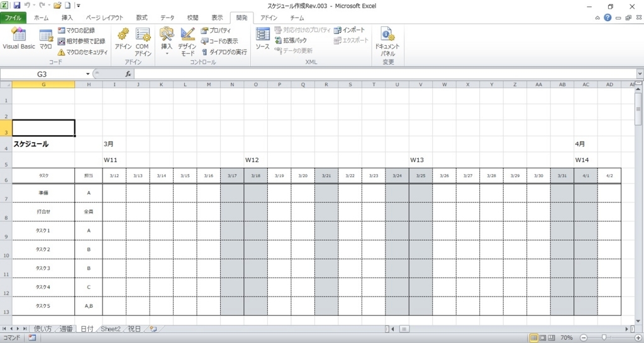Switch to the チーム tab

point(297,18)
